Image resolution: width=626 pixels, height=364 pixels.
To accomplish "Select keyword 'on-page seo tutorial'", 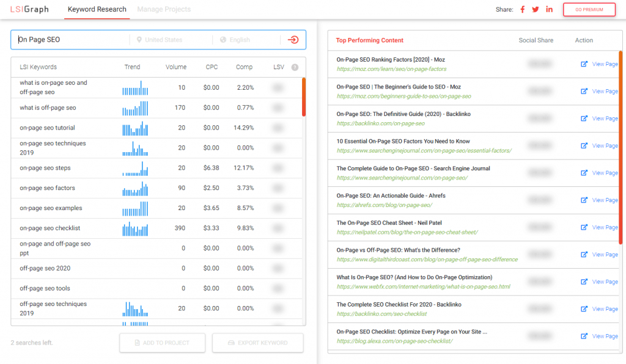I will (x=47, y=128).
